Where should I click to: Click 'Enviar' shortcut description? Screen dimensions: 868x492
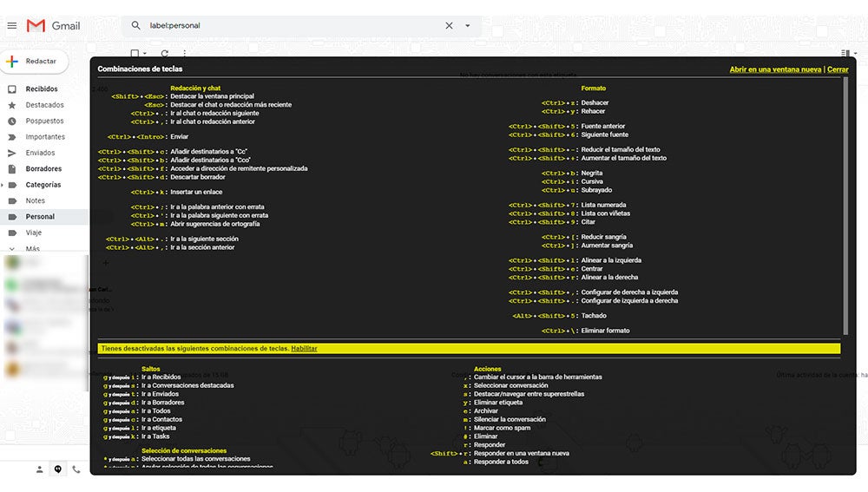pos(180,137)
